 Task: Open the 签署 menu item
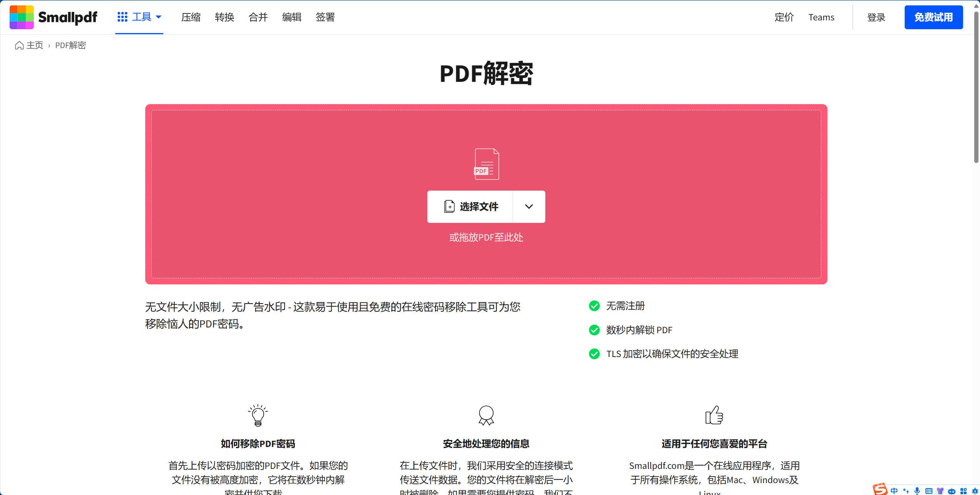(x=325, y=17)
